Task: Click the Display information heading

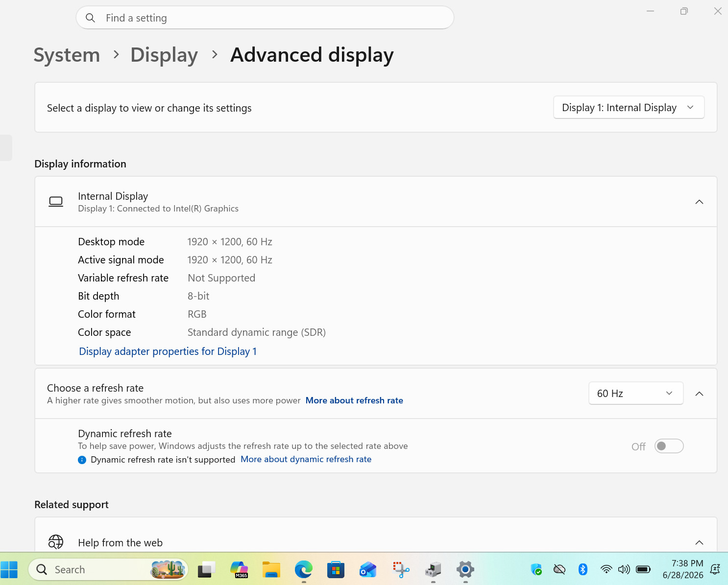Action: pyautogui.click(x=80, y=164)
